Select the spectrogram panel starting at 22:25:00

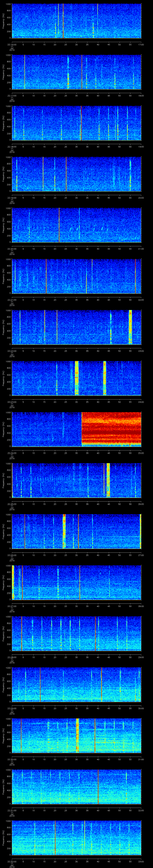[x=76, y=480]
